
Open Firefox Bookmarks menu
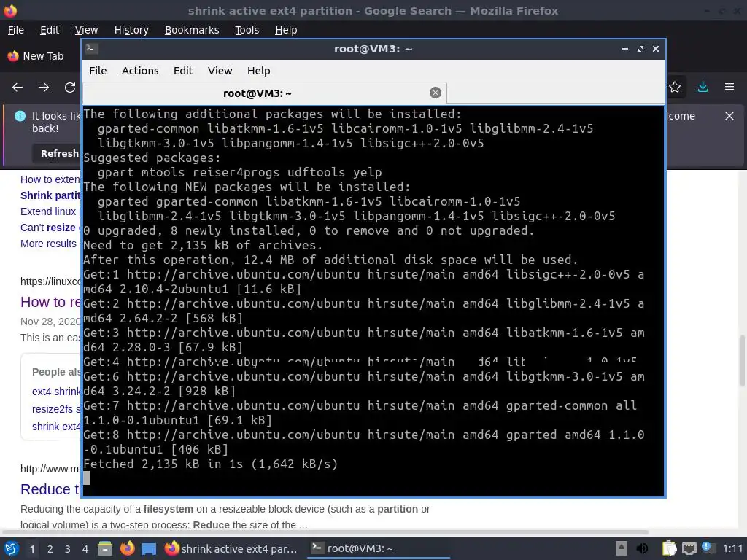[x=192, y=29]
